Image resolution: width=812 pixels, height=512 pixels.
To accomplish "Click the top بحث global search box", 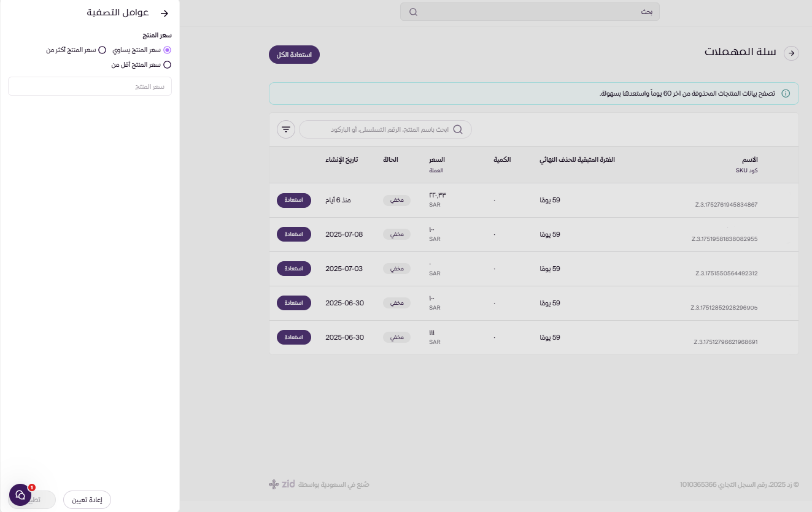I will pos(530,12).
